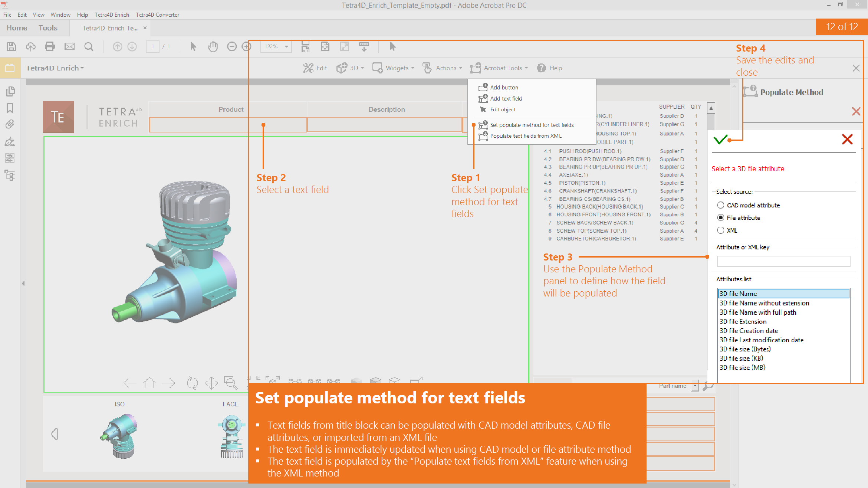This screenshot has height=488, width=868.
Task: Select CAD model attribute source
Action: (721, 205)
